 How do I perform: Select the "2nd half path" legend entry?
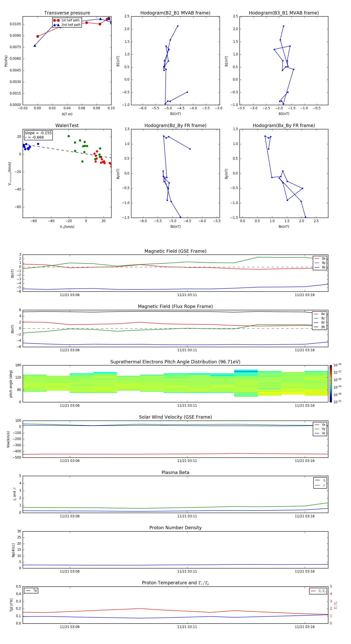67,25
